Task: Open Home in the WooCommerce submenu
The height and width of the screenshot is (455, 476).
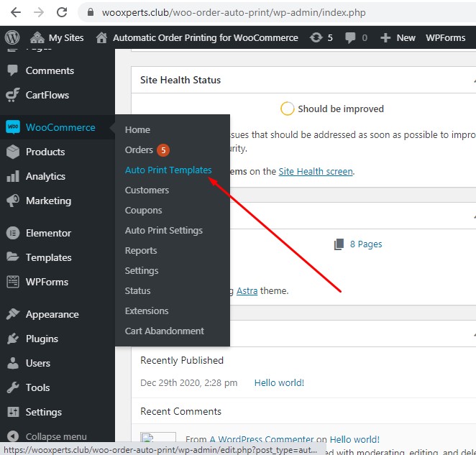Action: (x=137, y=130)
